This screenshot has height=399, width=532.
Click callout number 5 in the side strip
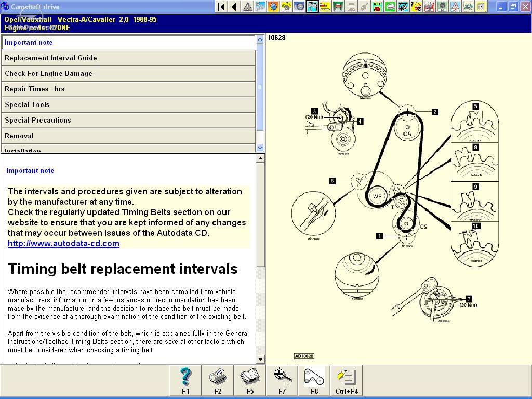[x=475, y=106]
